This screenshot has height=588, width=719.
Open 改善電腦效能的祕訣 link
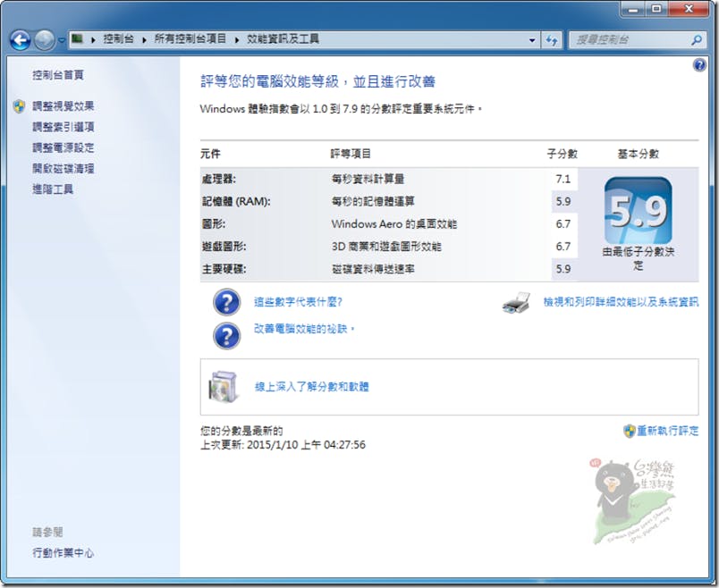[304, 329]
